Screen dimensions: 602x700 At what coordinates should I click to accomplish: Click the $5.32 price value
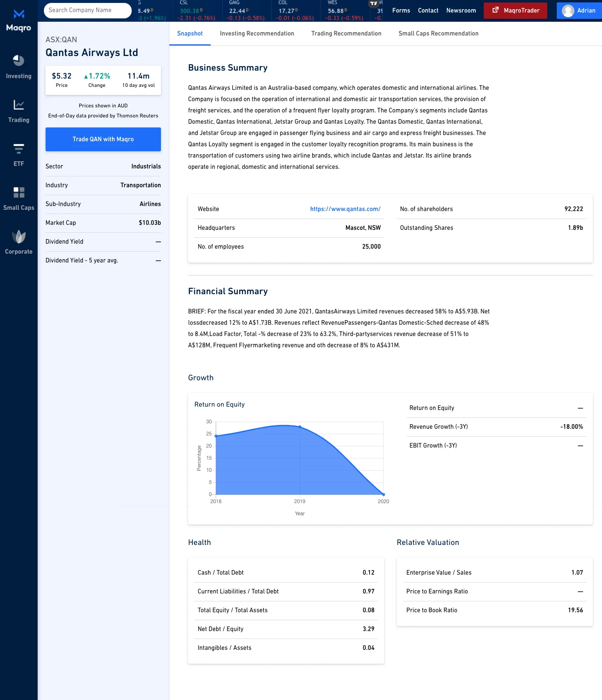coord(61,76)
